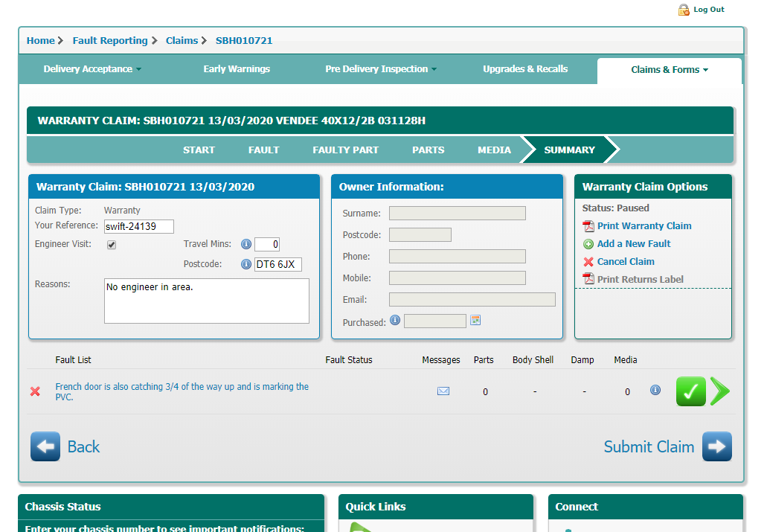
Task: Expand Claims & Forms dropdown tab
Action: click(670, 70)
